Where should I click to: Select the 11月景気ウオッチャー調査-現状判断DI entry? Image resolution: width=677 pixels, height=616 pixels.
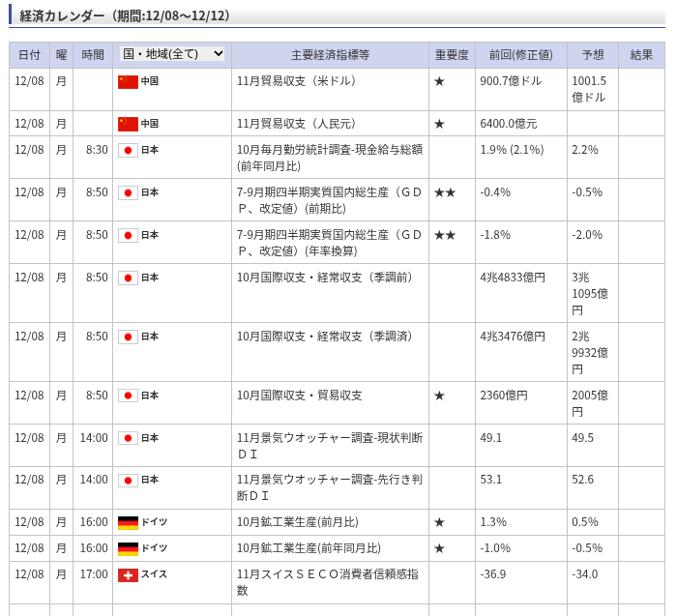pyautogui.click(x=329, y=445)
